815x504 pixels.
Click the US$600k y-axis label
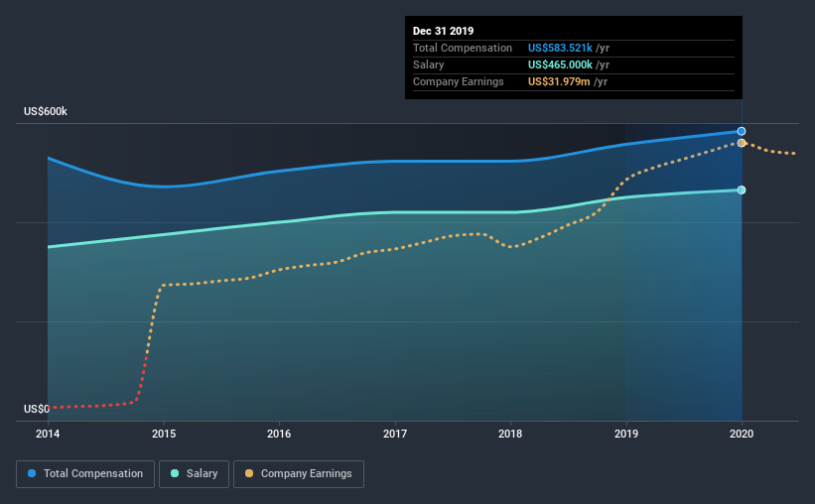pyautogui.click(x=46, y=111)
